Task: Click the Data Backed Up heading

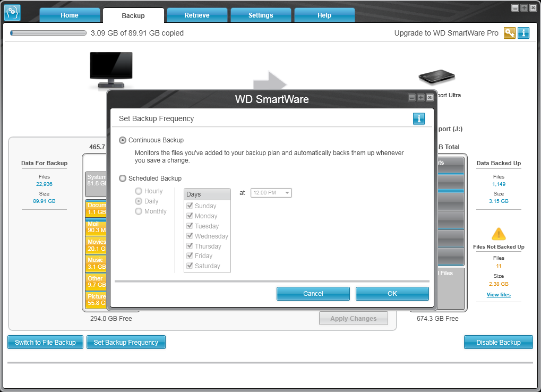Action: click(x=499, y=163)
